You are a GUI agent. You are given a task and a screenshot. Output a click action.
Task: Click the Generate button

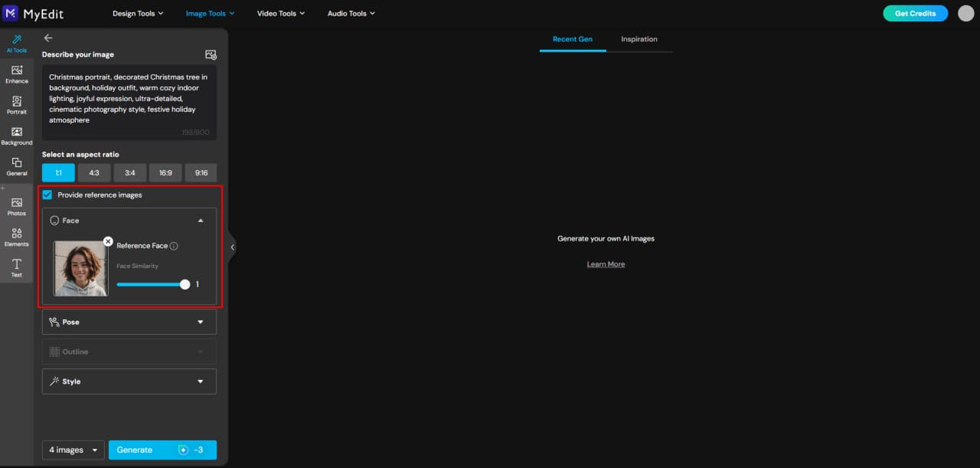pyautogui.click(x=162, y=450)
